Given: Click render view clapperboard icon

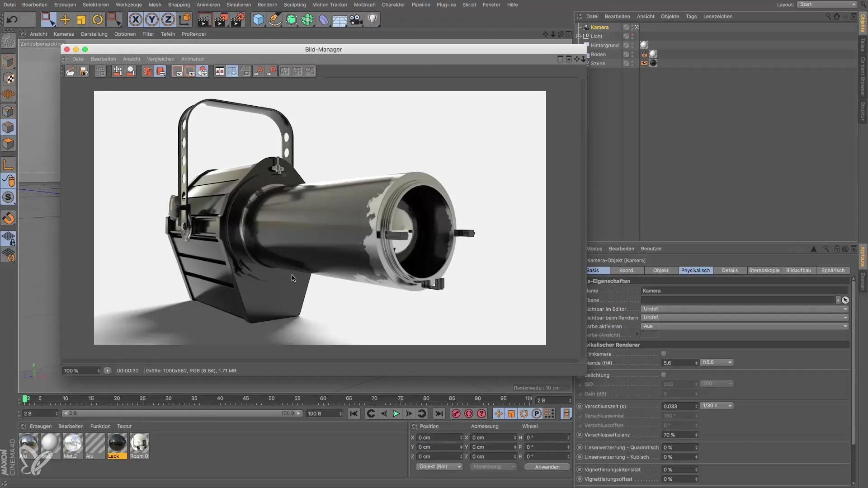Looking at the screenshot, I should point(204,19).
